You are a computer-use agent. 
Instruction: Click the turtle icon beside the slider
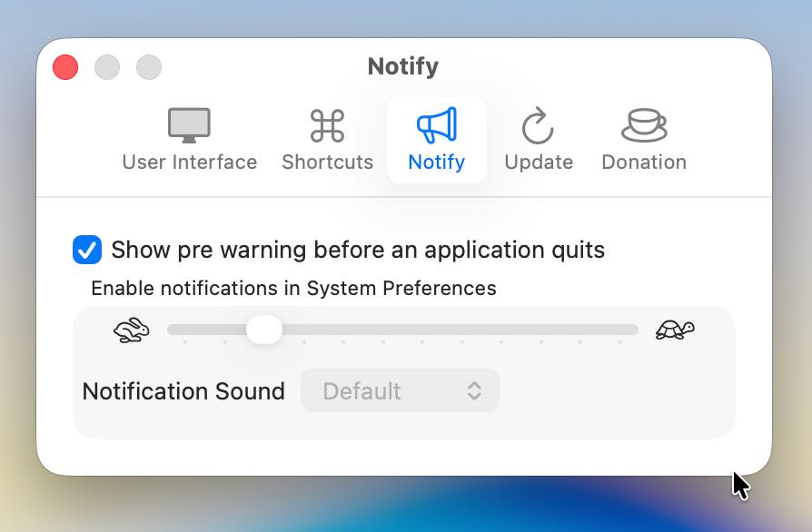click(675, 330)
